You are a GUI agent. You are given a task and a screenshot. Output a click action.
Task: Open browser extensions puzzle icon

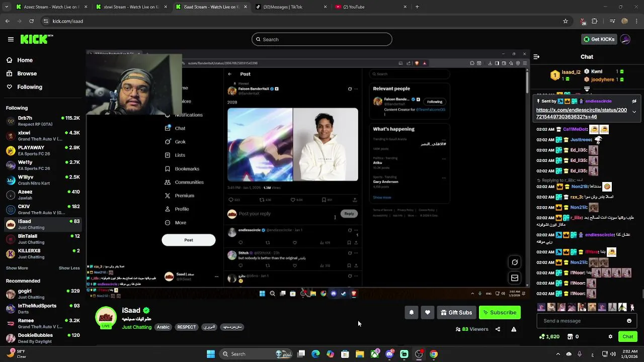point(595,21)
